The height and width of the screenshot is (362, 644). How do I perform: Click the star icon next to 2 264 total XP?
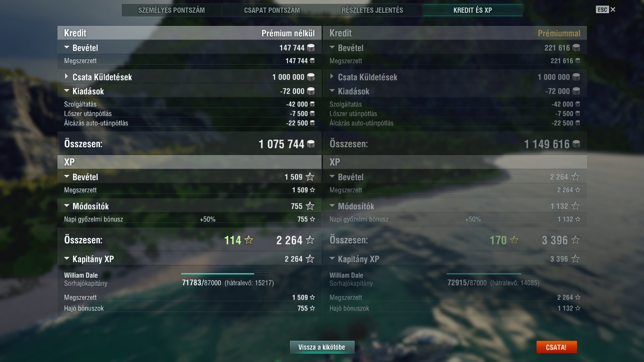click(x=310, y=240)
